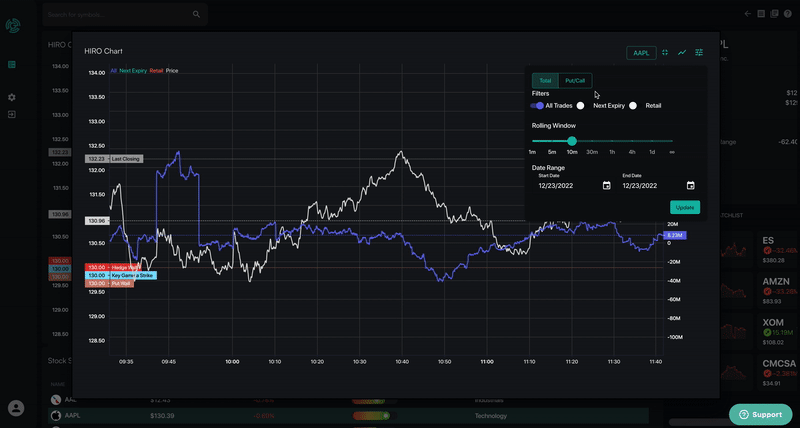Focus the Search for symbols field
This screenshot has width=800, height=428.
click(125, 14)
